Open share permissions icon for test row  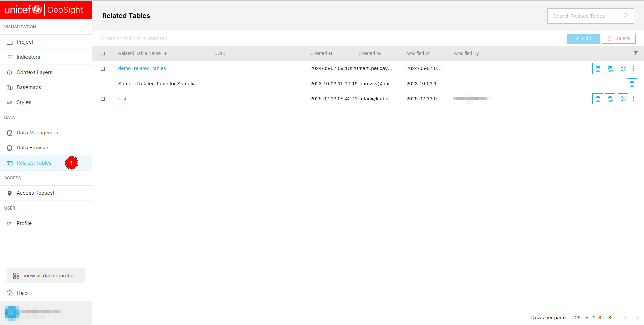click(623, 99)
